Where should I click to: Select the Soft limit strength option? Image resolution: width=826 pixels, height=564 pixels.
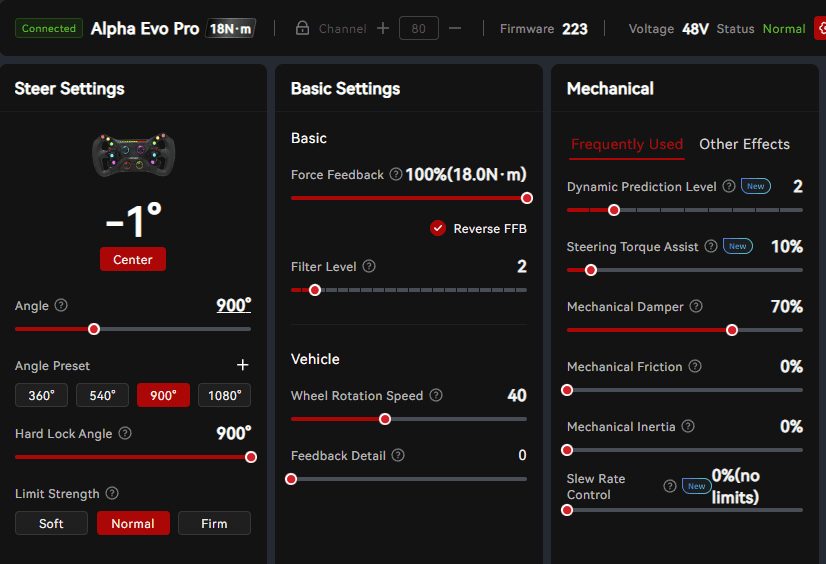coord(51,523)
